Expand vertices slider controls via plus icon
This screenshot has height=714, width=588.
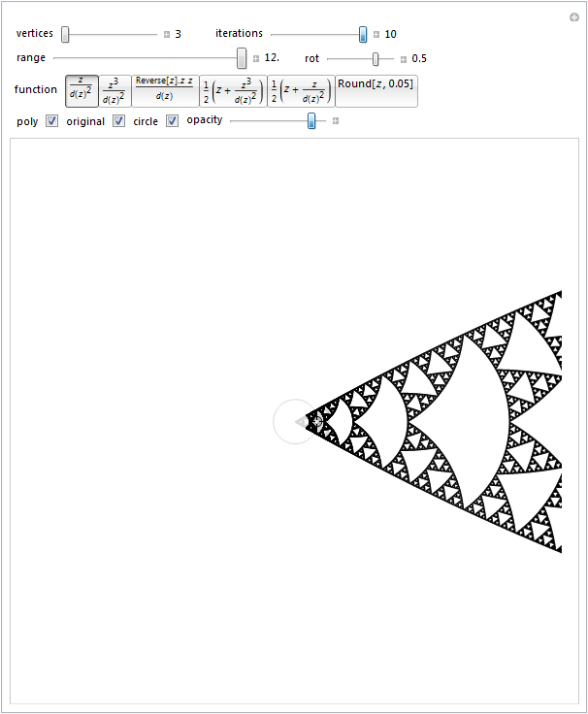point(167,34)
